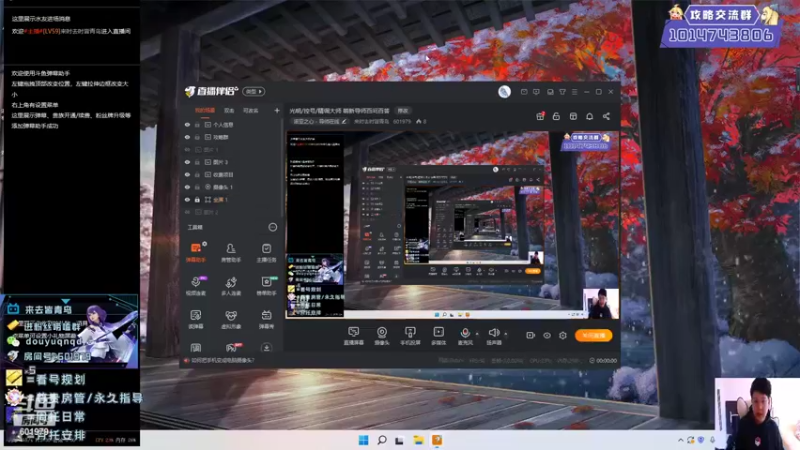Open the 榜单助手 tool
Image resolution: width=800 pixels, height=450 pixels.
266,286
